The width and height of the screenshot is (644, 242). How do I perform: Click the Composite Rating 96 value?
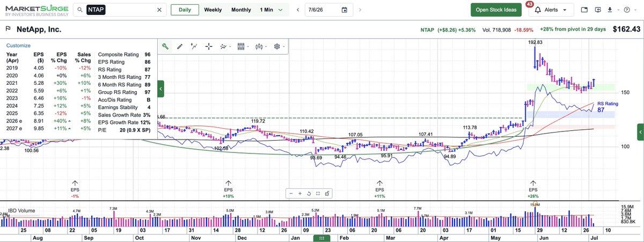(x=147, y=55)
